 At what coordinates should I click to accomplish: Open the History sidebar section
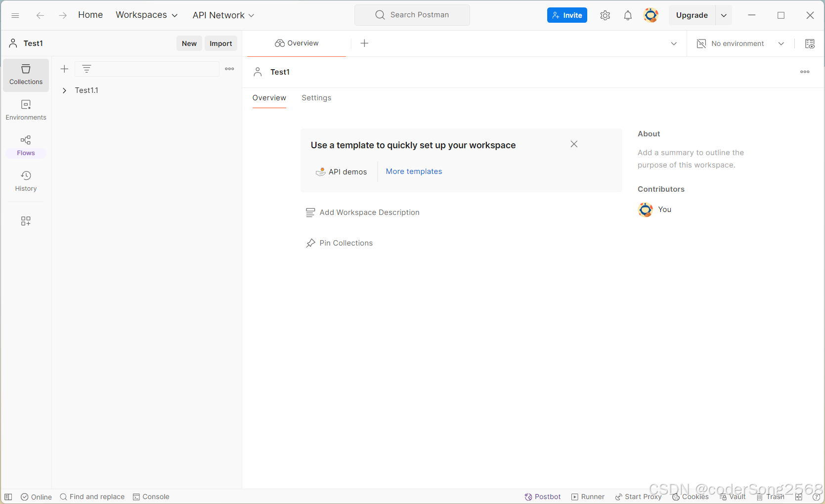click(x=26, y=181)
